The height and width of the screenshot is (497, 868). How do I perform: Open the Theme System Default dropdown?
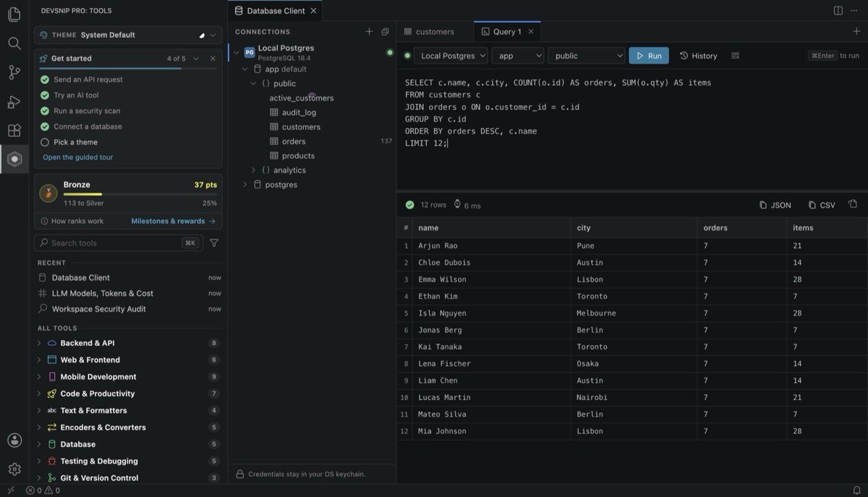point(128,35)
